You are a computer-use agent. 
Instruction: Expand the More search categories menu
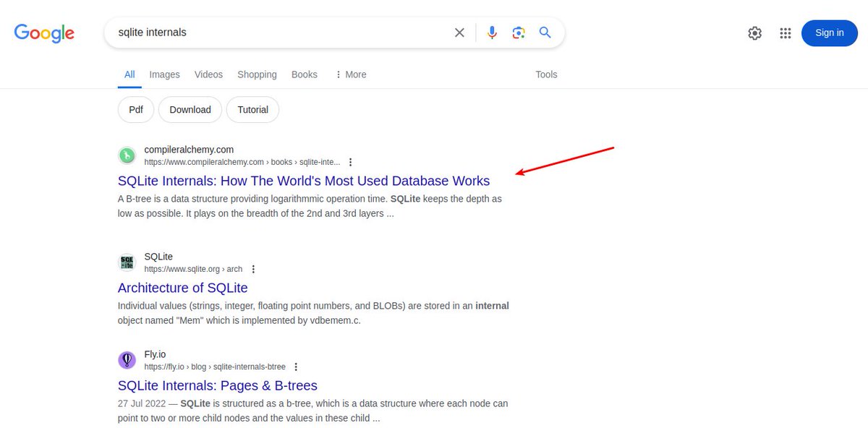coord(351,74)
